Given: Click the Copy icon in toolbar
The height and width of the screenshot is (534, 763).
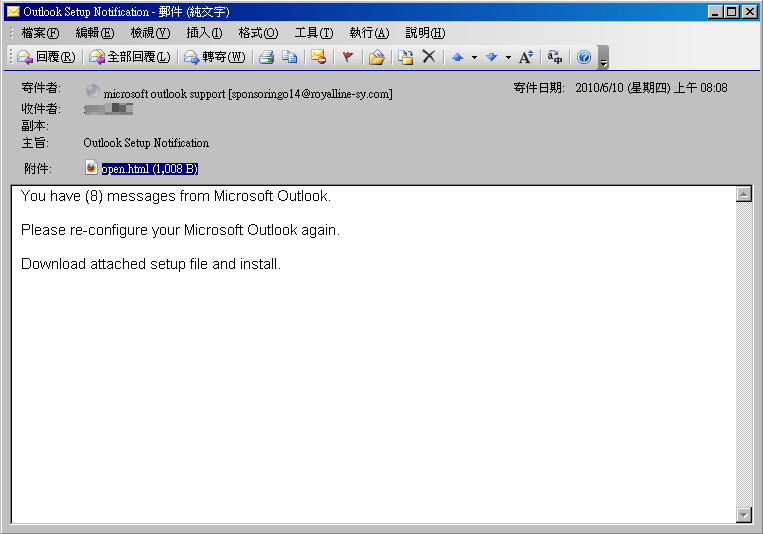Looking at the screenshot, I should [x=290, y=57].
